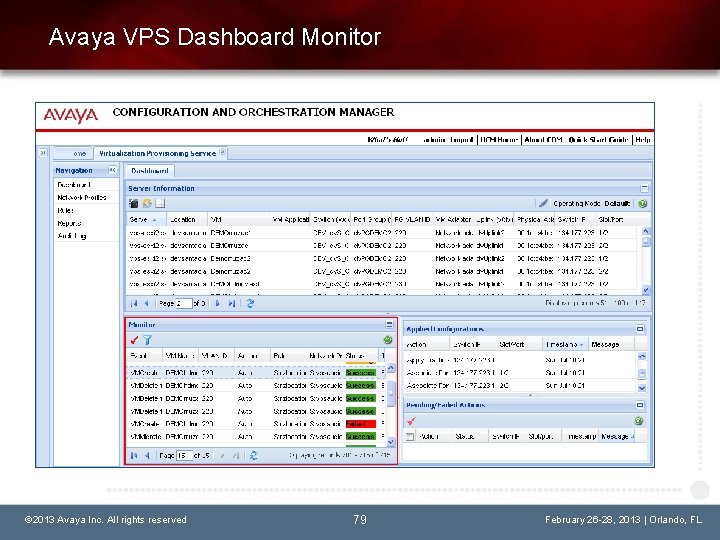This screenshot has height=540, width=720.
Task: Open the Message column dropdown in Pending/Failed Actions
Action: pos(632,436)
